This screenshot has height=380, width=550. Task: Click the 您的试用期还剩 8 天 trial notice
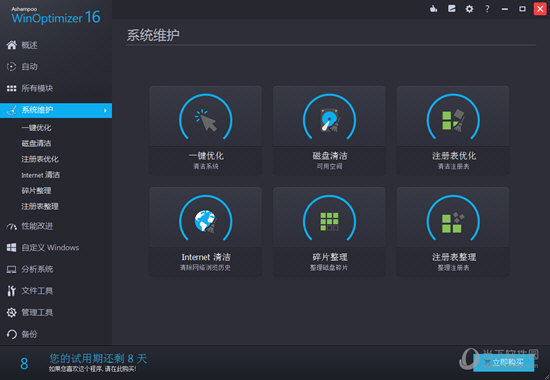98,358
